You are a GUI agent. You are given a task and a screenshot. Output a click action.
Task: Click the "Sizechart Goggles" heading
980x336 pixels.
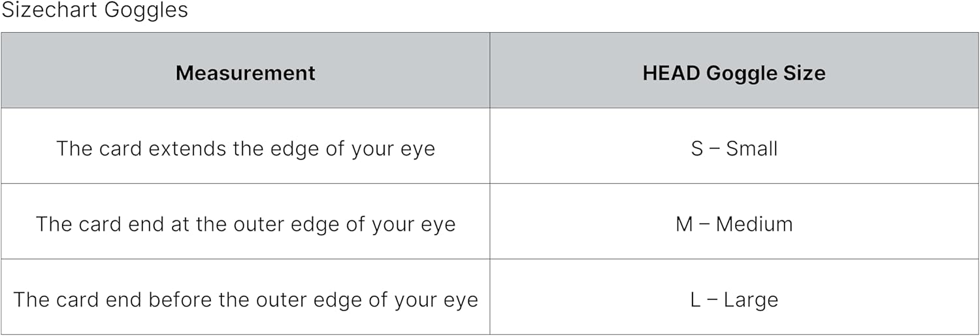click(x=95, y=10)
